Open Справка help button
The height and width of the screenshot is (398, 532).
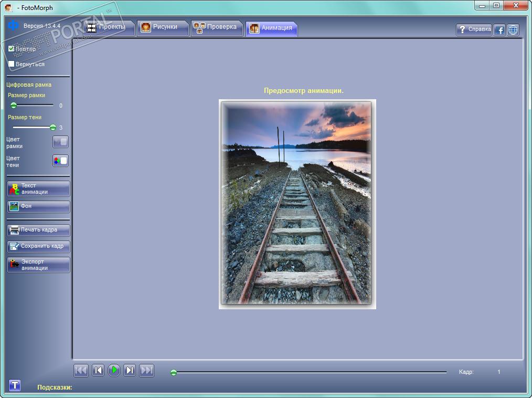474,29
